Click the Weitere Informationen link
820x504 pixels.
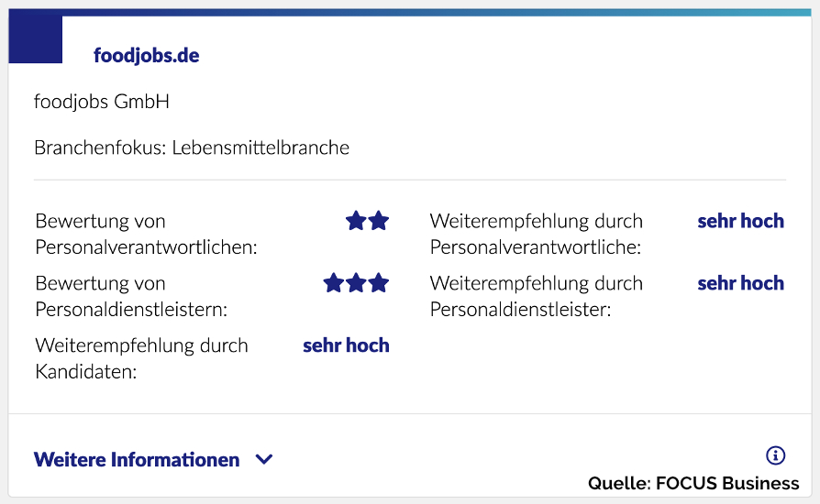pyautogui.click(x=137, y=460)
